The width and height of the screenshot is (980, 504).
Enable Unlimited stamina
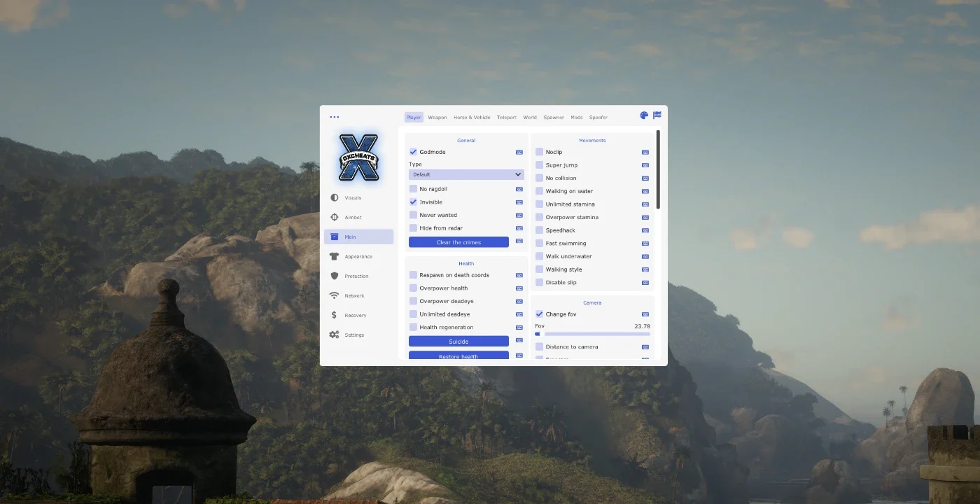point(539,204)
